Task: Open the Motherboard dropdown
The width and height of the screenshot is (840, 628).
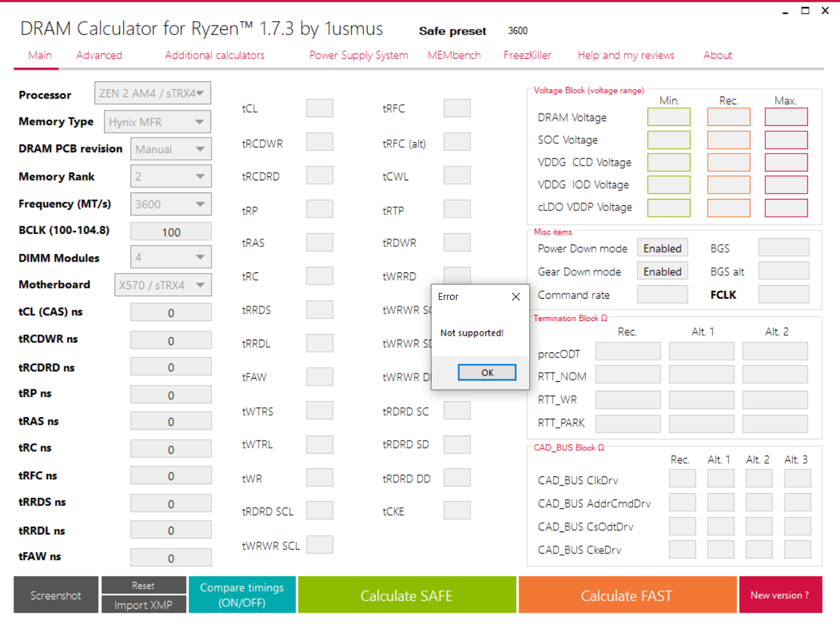Action: 163,285
